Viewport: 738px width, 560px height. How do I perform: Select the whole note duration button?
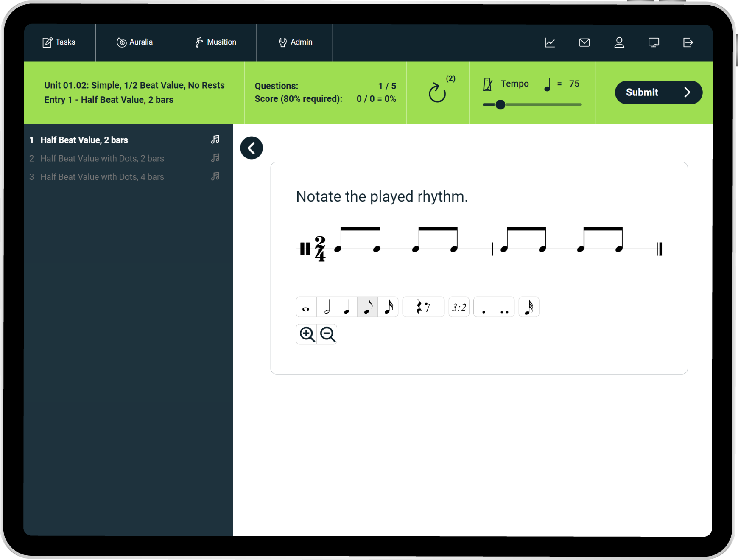click(306, 307)
